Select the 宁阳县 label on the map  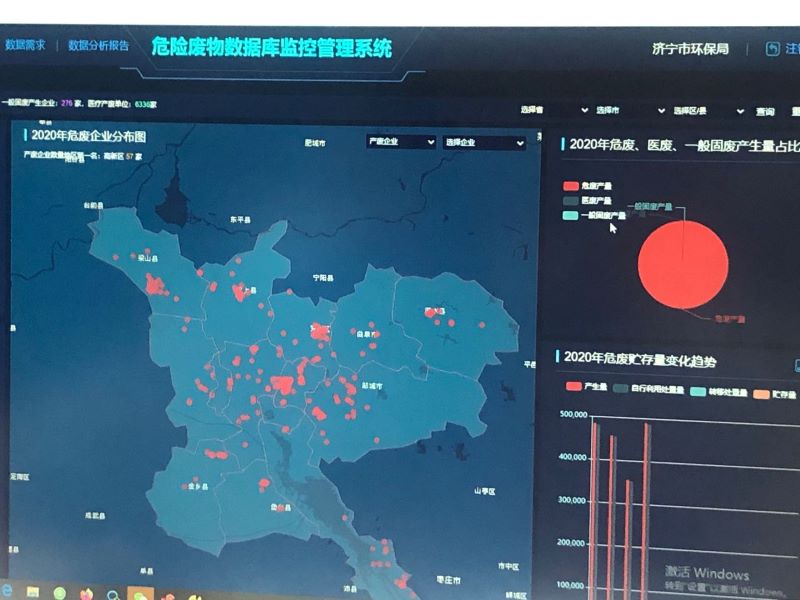click(x=323, y=278)
